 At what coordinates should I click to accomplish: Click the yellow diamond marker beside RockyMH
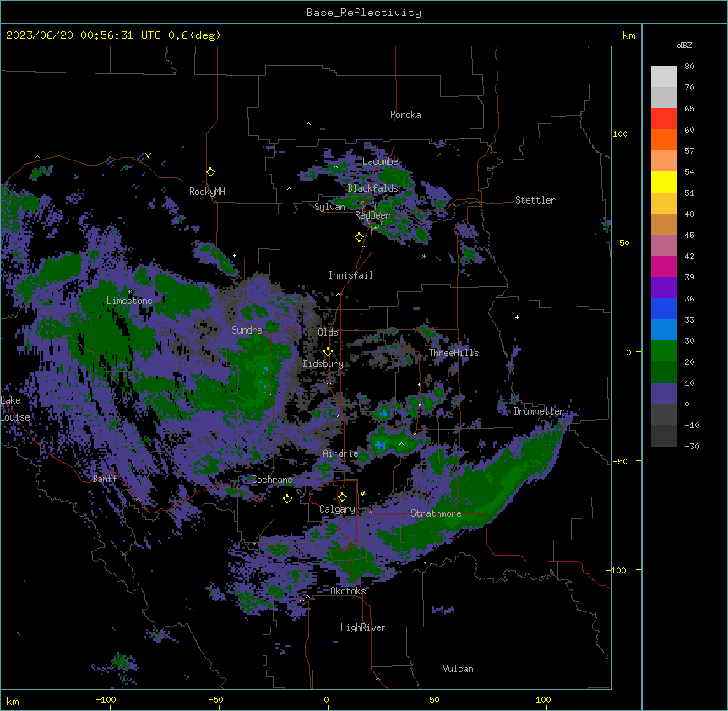pyautogui.click(x=210, y=172)
